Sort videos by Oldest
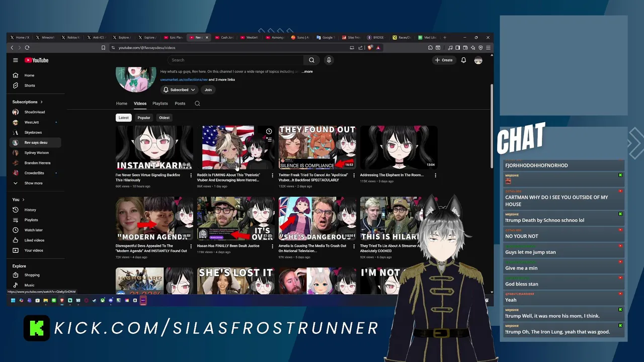This screenshot has width=644, height=362. 165,118
